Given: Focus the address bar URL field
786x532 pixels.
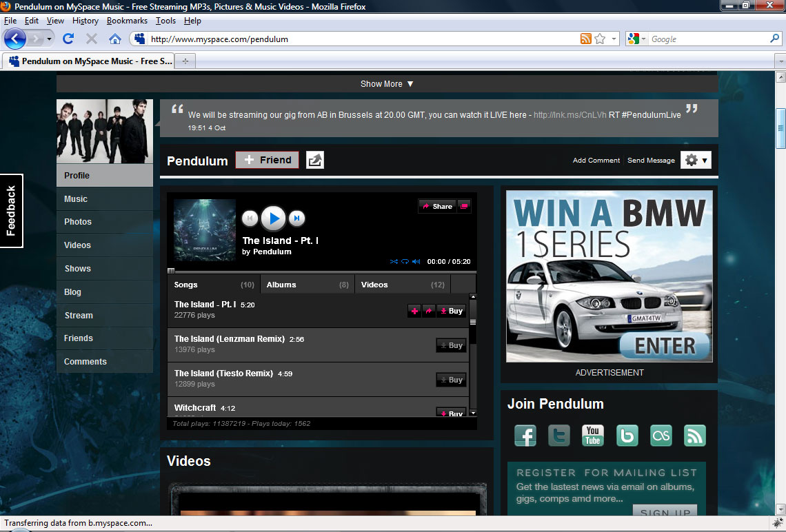Looking at the screenshot, I should [x=363, y=39].
